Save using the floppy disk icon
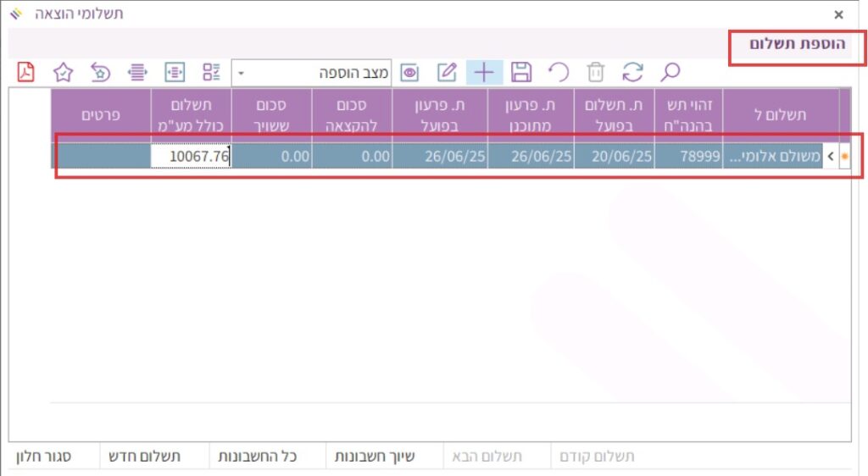The image size is (868, 476). click(521, 73)
